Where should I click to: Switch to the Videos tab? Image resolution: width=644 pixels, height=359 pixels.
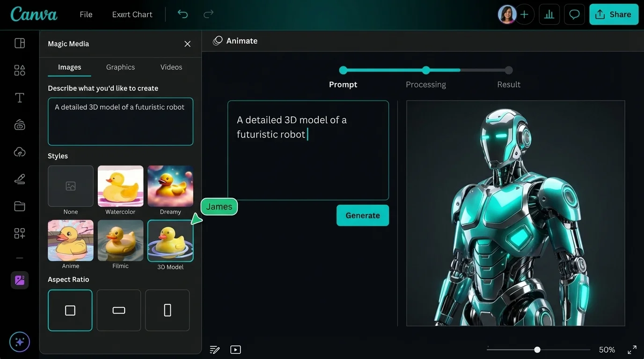point(170,67)
